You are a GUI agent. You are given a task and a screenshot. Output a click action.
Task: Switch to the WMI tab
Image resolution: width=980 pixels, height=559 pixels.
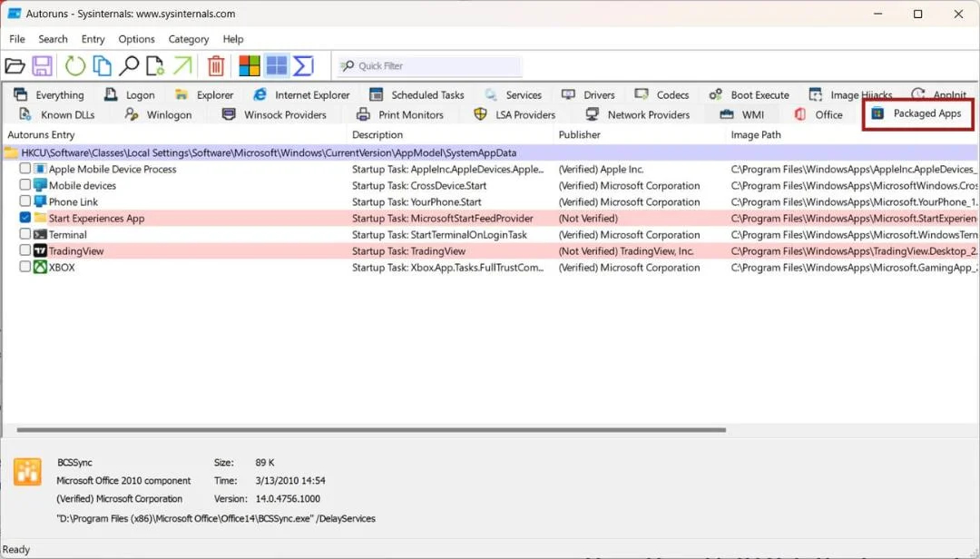coord(742,114)
